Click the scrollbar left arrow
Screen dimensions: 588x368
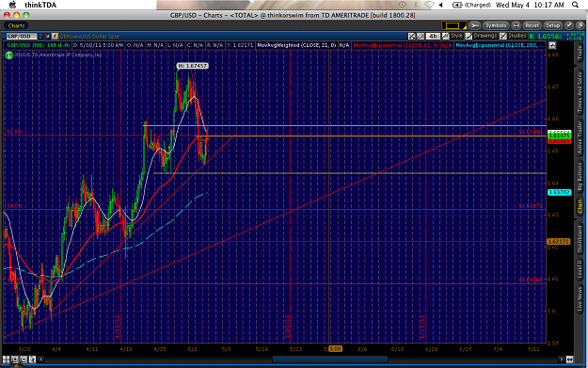[41, 360]
